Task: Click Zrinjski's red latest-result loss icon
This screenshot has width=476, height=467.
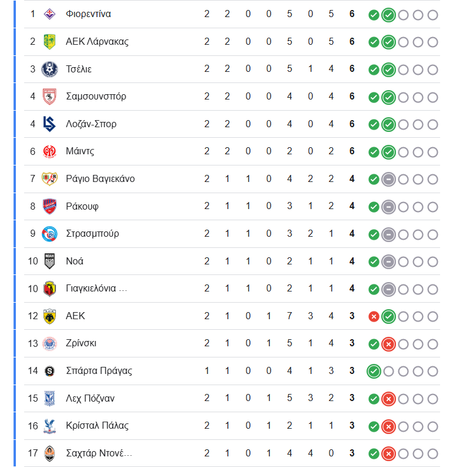Action: [x=388, y=344]
